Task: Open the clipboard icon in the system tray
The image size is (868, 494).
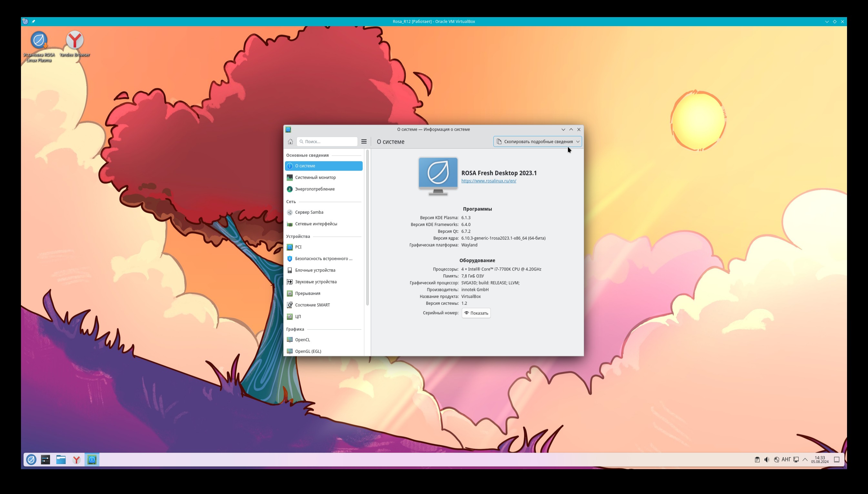Action: 757,460
